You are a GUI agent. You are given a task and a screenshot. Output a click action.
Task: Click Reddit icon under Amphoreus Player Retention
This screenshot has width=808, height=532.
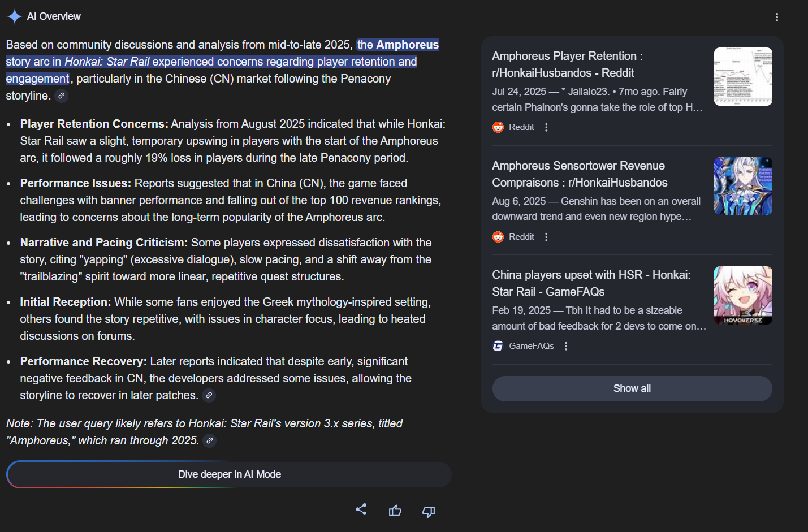click(x=498, y=127)
